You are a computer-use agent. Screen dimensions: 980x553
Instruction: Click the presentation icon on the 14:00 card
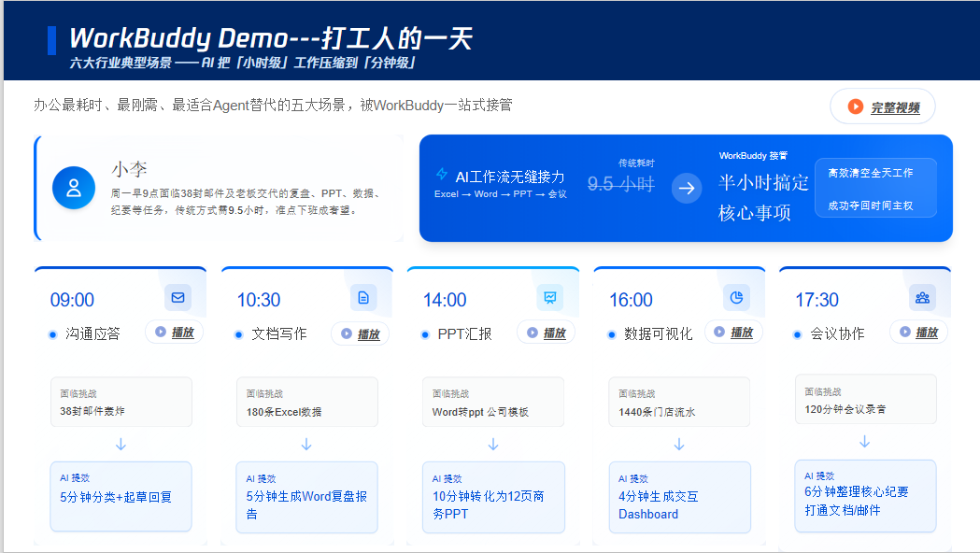[x=550, y=297]
